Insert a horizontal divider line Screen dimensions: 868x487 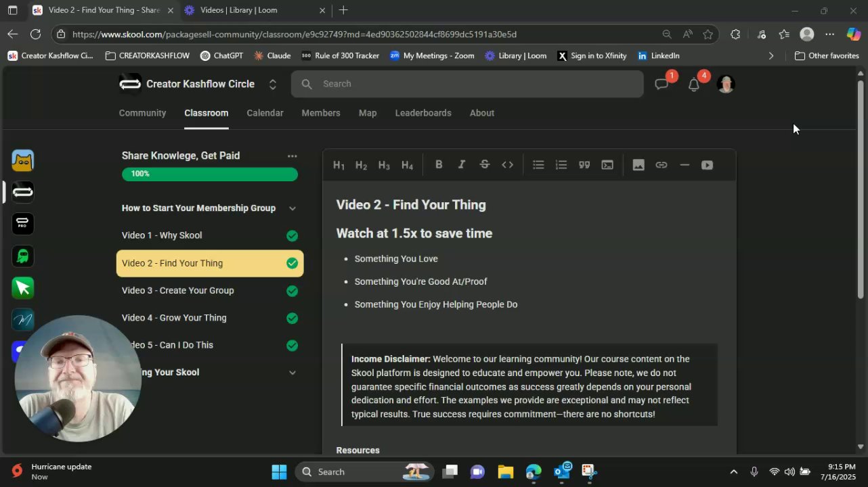(x=685, y=164)
